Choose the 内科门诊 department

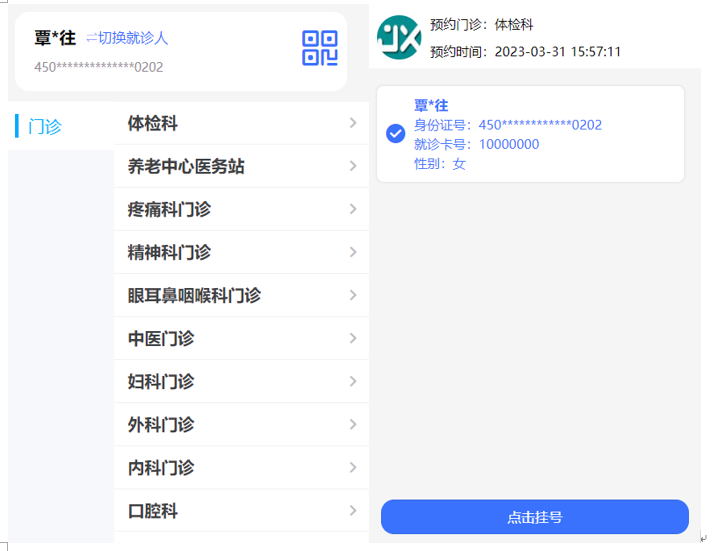(241, 468)
